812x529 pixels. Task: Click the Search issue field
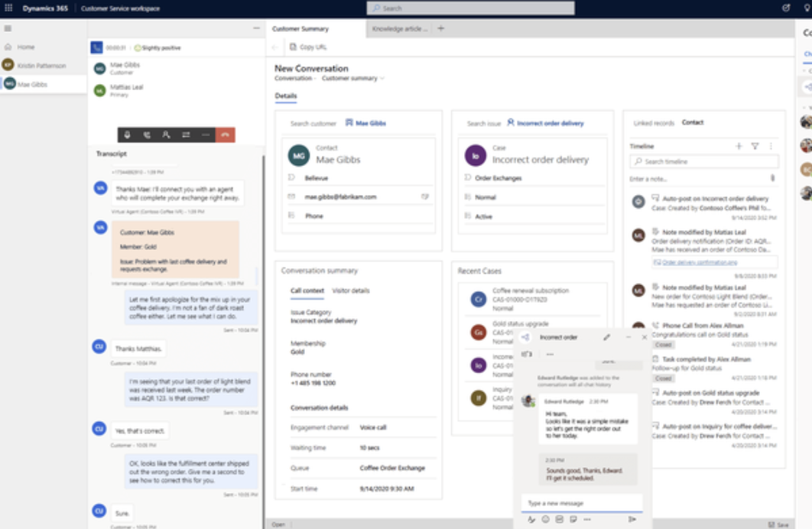pos(484,124)
